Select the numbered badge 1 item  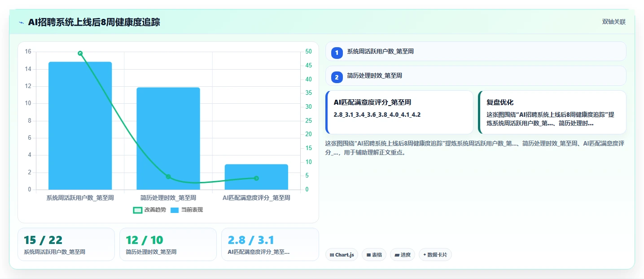(337, 52)
